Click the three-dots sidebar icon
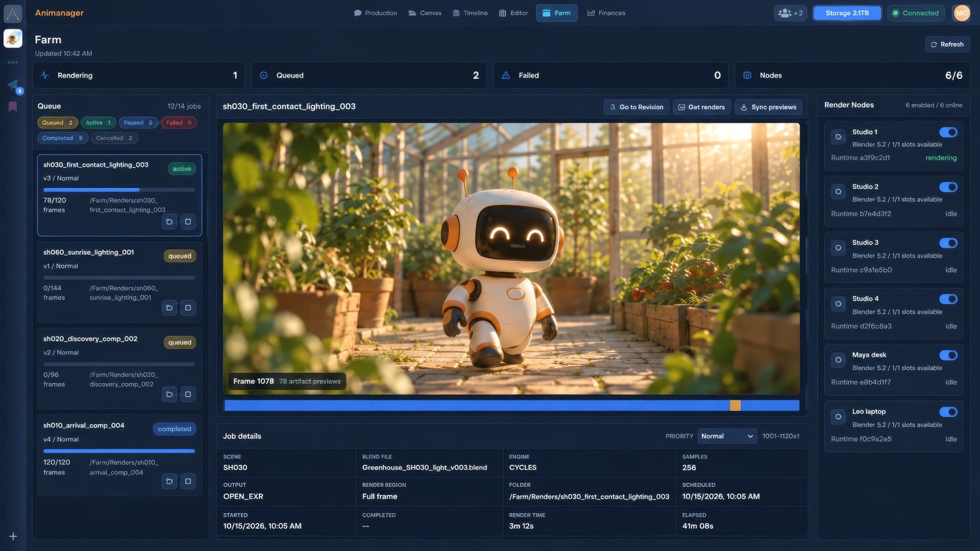 (x=13, y=62)
